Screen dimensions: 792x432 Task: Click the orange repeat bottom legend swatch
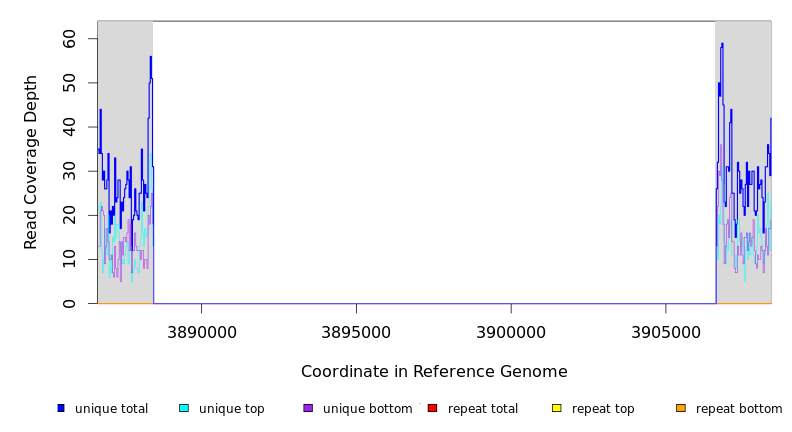click(681, 408)
